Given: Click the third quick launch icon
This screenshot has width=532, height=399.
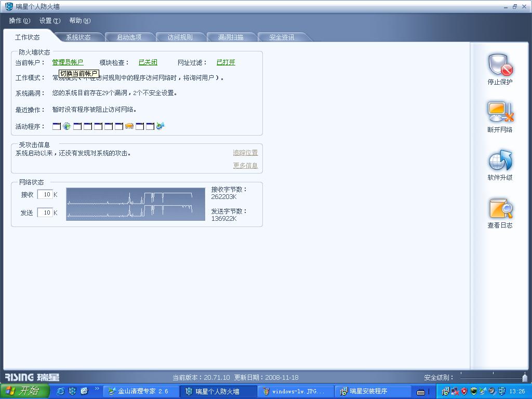Looking at the screenshot, I should point(84,391).
